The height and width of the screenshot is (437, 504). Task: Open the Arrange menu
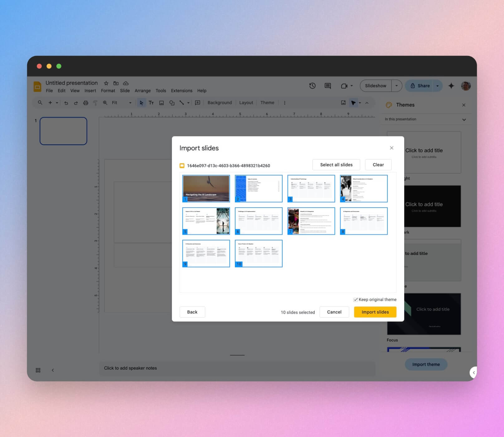pyautogui.click(x=143, y=91)
